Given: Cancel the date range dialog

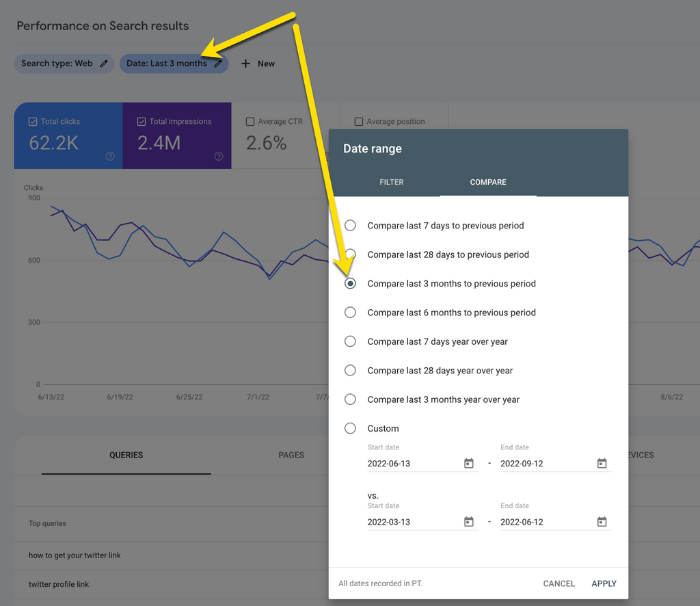Looking at the screenshot, I should point(558,583).
